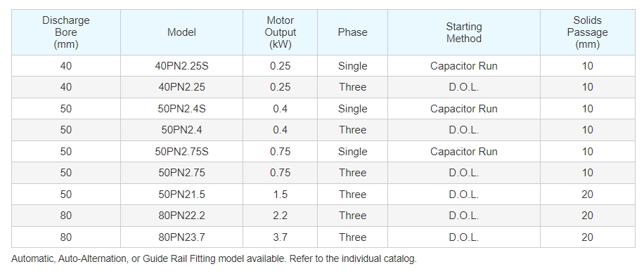Click the Starting Method column header
Image resolution: width=644 pixels, height=276 pixels.
pos(464,32)
